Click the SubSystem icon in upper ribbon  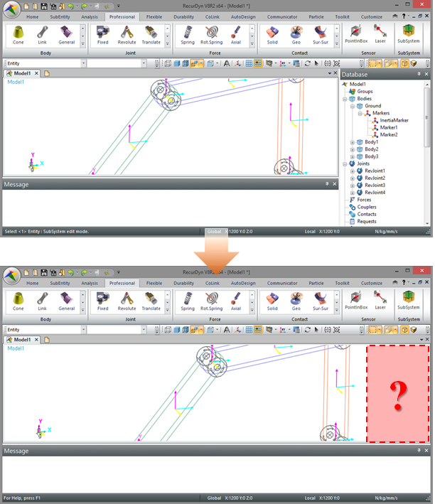(408, 35)
